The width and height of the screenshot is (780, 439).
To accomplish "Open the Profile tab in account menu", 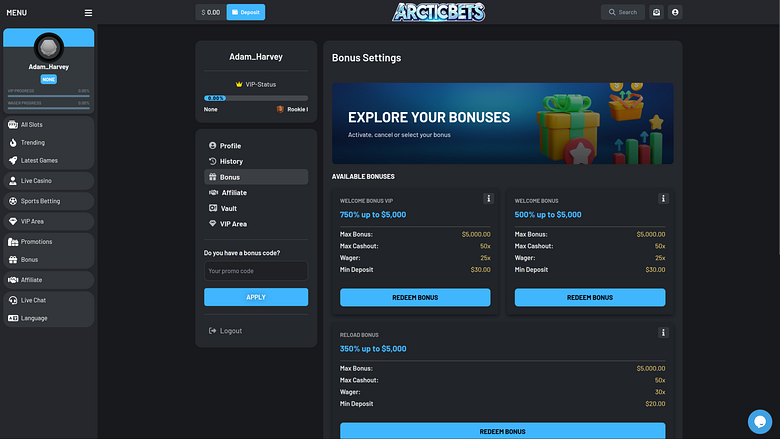I will click(256, 146).
